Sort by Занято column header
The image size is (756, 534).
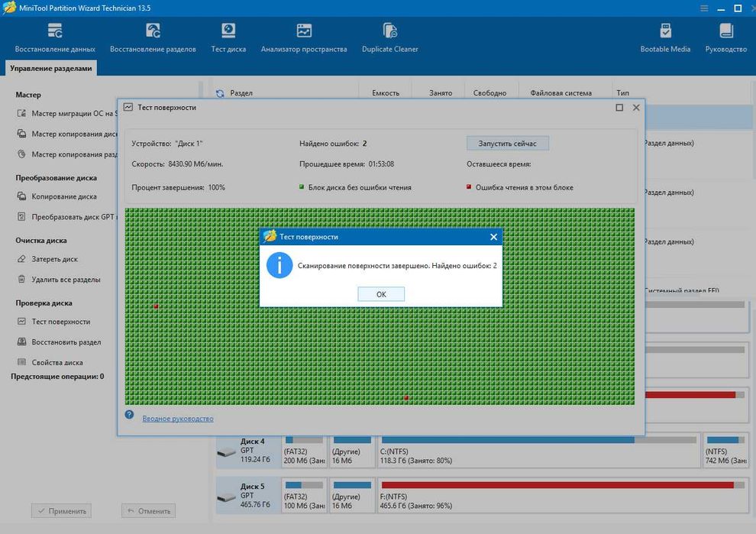[441, 93]
